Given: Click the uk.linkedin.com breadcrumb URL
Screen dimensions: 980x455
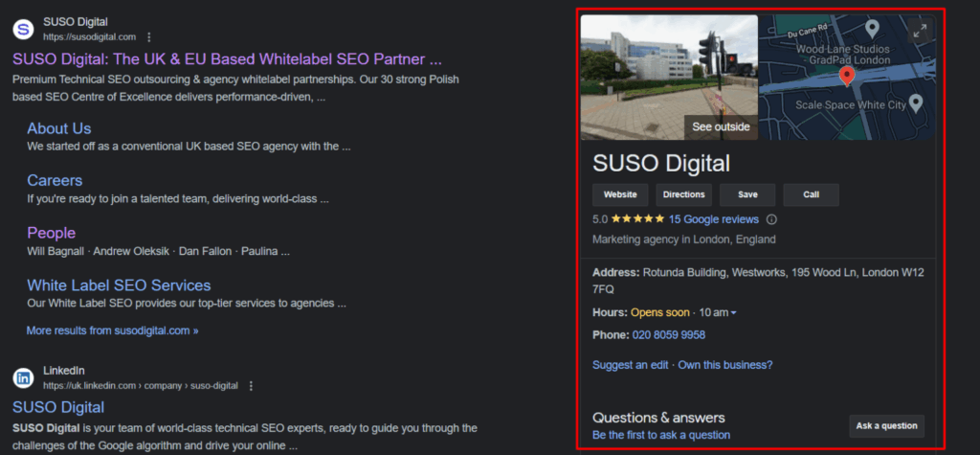Looking at the screenshot, I should (141, 385).
